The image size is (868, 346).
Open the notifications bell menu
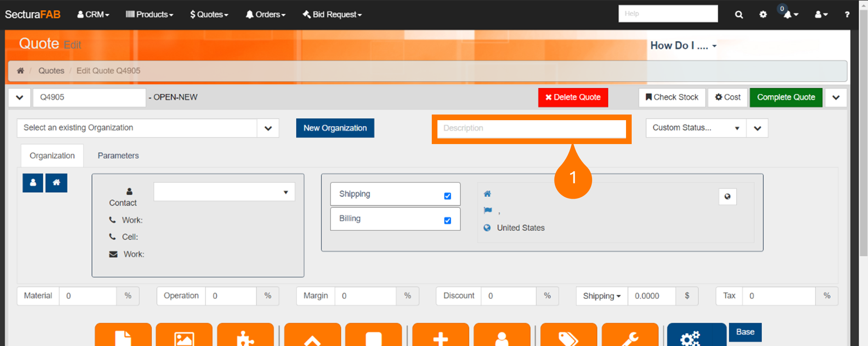(x=789, y=15)
